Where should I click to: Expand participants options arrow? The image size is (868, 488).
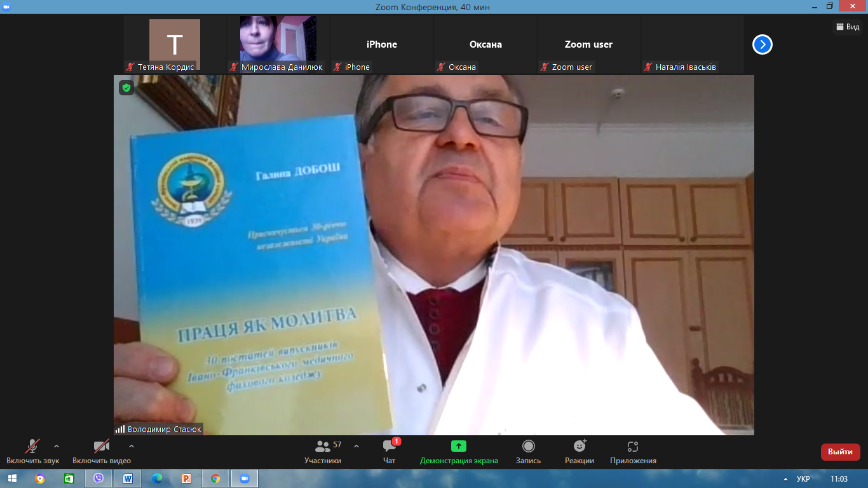tap(356, 446)
